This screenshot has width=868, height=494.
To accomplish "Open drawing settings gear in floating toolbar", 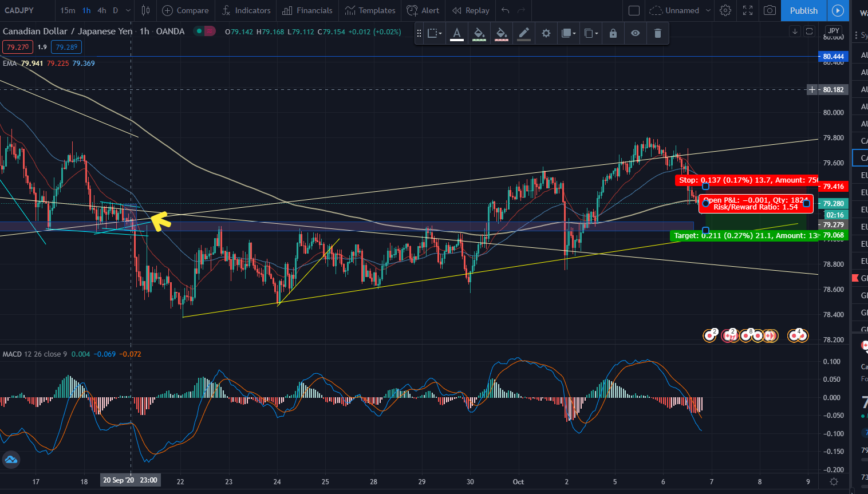I will click(546, 34).
